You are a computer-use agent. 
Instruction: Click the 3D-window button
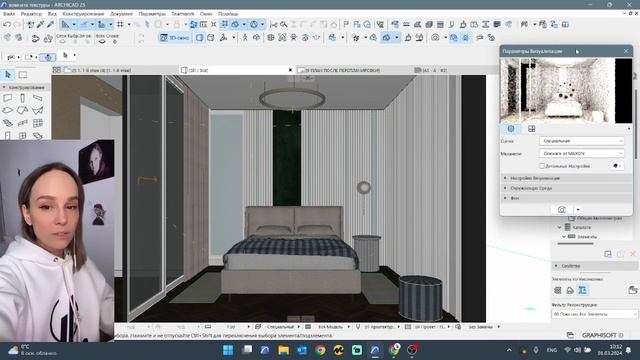175,38
